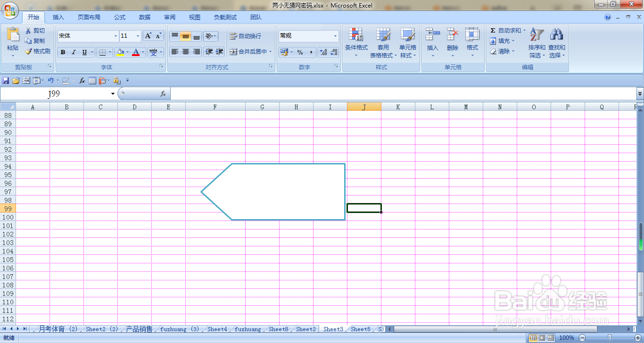Click Save icon in quick access toolbar
644x343 pixels.
pyautogui.click(x=6, y=81)
